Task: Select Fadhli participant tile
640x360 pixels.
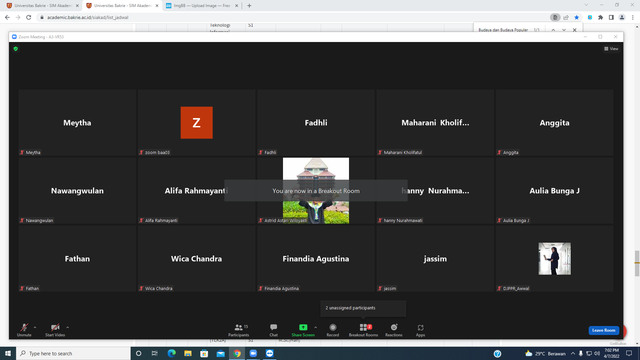Action: click(x=316, y=122)
